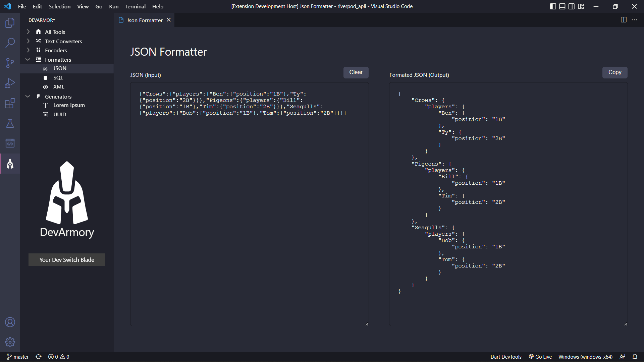This screenshot has width=644, height=362.
Task: Click the Text Converters shuffle icon
Action: (38, 41)
